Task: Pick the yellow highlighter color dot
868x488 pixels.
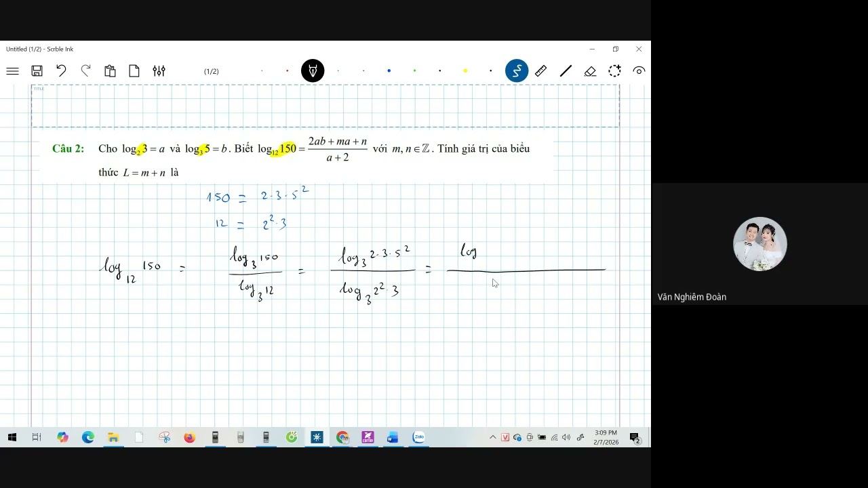Action: click(x=465, y=71)
